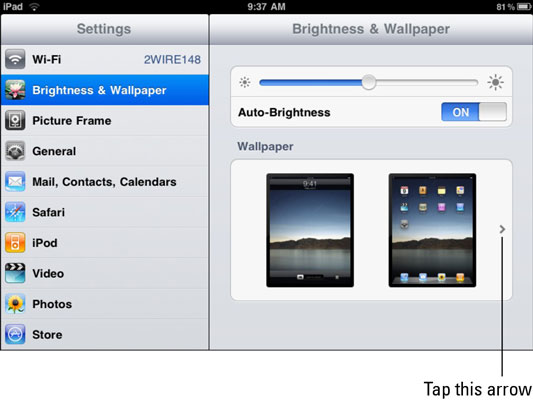Select the home screen wallpaper thumbnail
533x400 pixels.
tap(432, 230)
